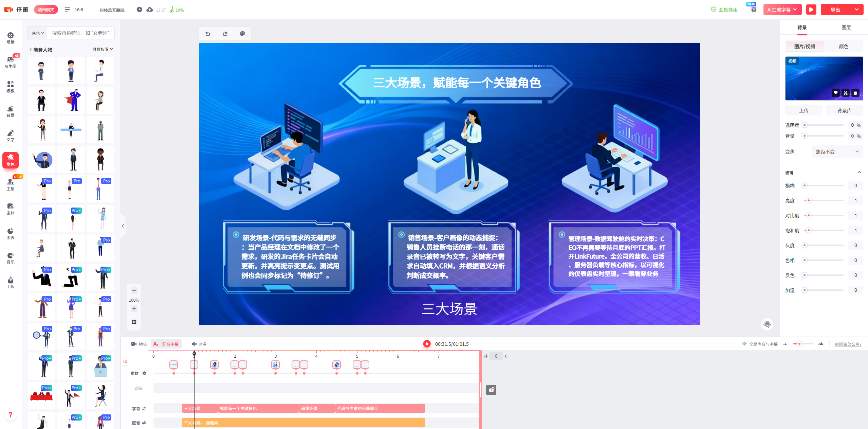Click the scissors crop icon on background
This screenshot has width=868, height=429.
pyautogui.click(x=846, y=93)
